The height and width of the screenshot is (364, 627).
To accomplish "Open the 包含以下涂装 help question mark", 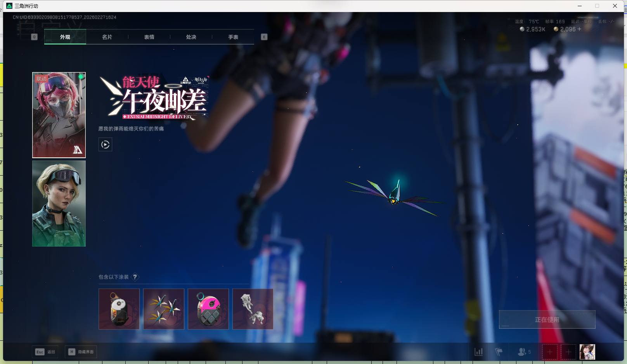I will [135, 277].
